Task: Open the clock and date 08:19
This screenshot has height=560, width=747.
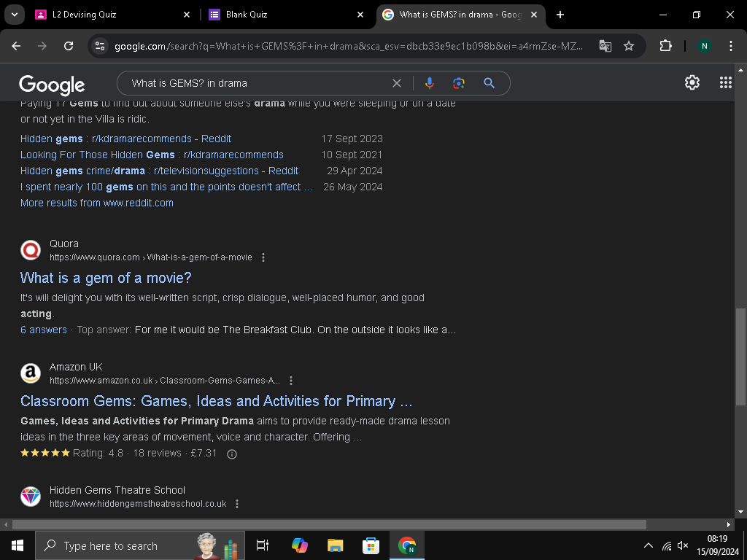Action: click(x=717, y=545)
